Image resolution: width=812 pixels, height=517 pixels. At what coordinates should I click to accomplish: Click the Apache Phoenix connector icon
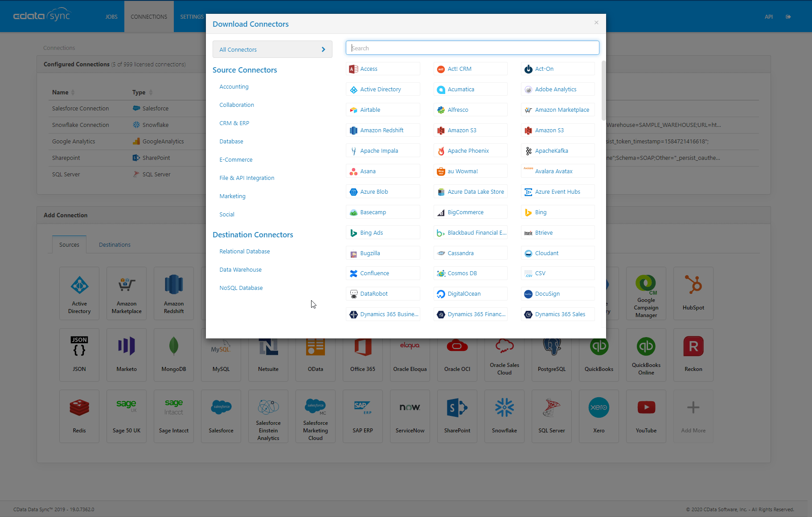pos(441,151)
